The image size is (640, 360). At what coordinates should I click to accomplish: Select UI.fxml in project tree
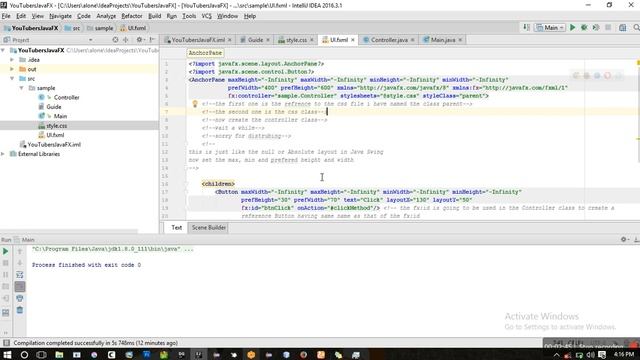(55, 135)
